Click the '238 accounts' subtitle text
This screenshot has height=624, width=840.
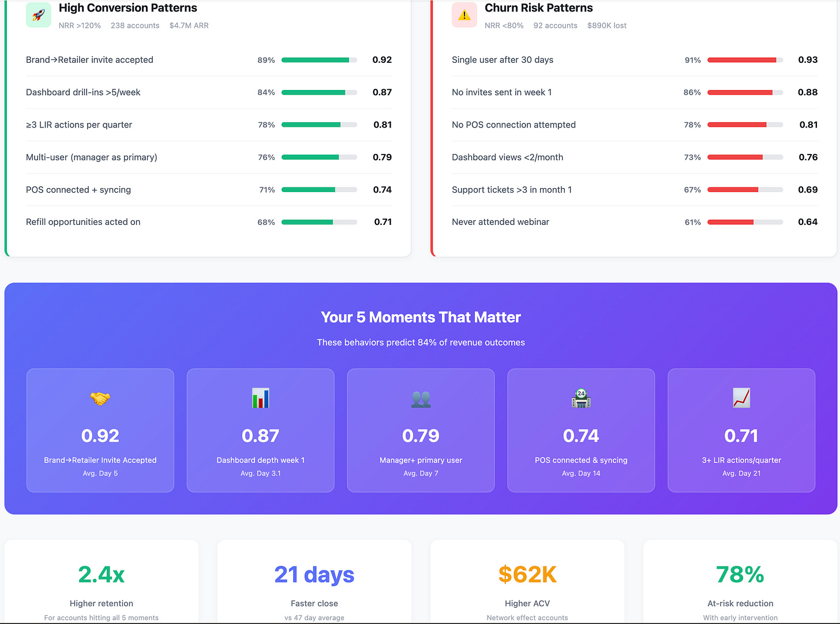[x=135, y=25]
